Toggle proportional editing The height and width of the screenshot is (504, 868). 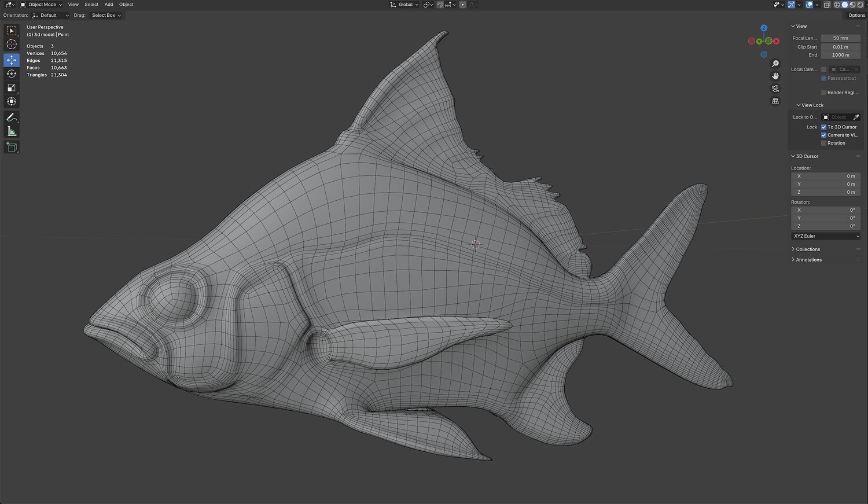(462, 5)
